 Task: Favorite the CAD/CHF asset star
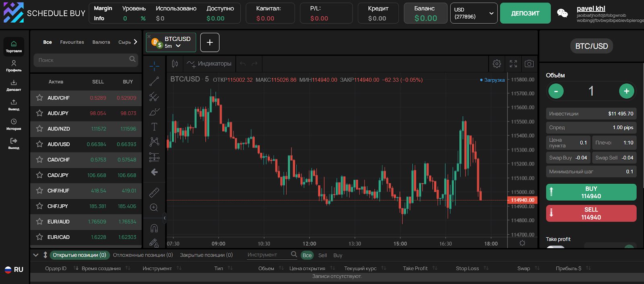39,160
